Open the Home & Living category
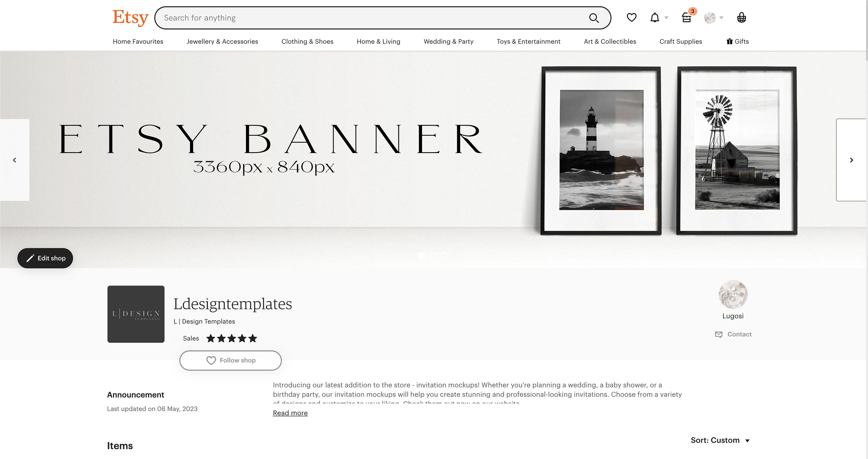Screen dimensions: 868x459 [x=378, y=41]
